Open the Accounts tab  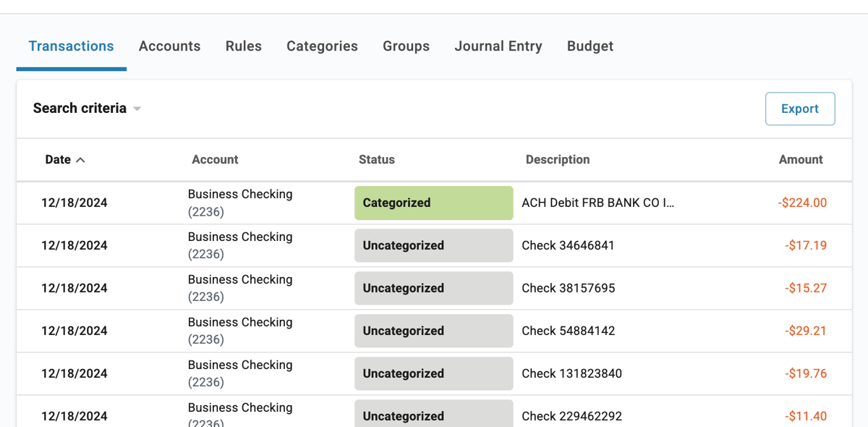(x=169, y=46)
